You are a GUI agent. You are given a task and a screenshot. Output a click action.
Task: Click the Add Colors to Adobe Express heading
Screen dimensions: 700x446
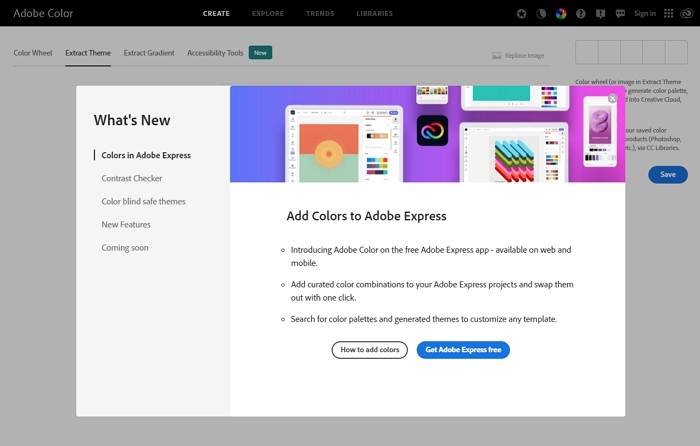coord(367,216)
